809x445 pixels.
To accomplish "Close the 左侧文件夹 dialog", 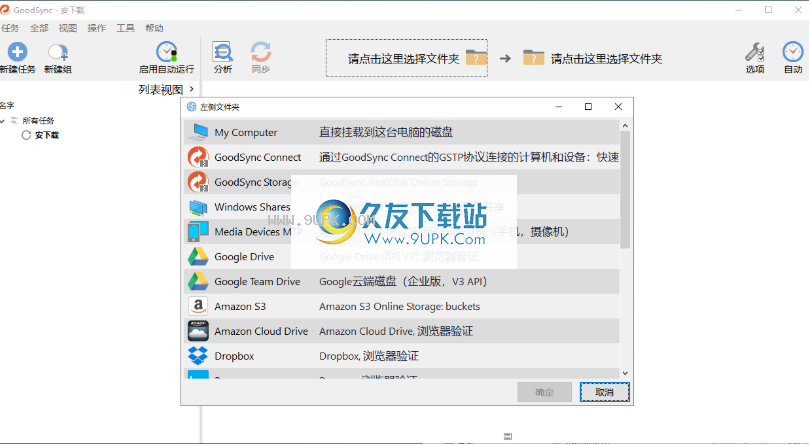I will tap(618, 107).
